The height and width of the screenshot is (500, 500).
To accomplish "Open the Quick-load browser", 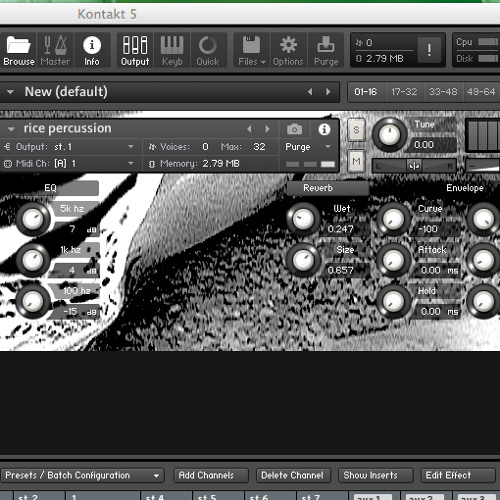I will click(208, 50).
